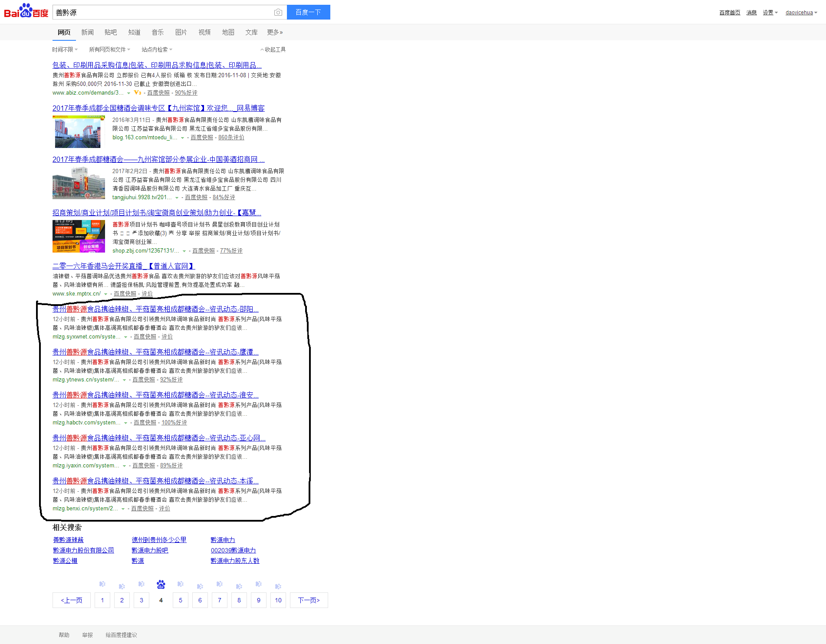Click the Baidu logo
826x644 pixels.
click(x=26, y=11)
